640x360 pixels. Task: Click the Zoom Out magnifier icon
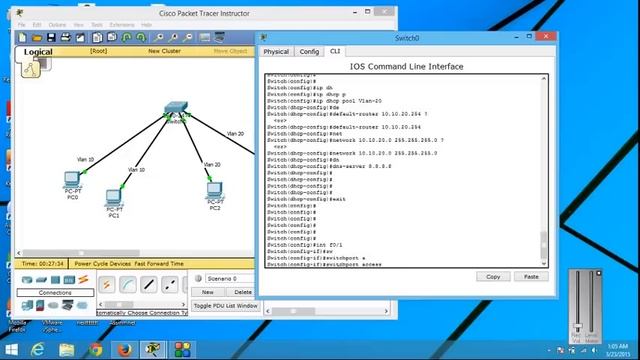188,38
